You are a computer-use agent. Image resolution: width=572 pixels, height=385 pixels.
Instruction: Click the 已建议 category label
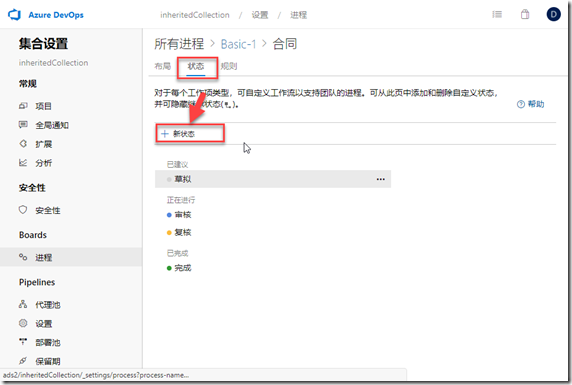click(177, 165)
